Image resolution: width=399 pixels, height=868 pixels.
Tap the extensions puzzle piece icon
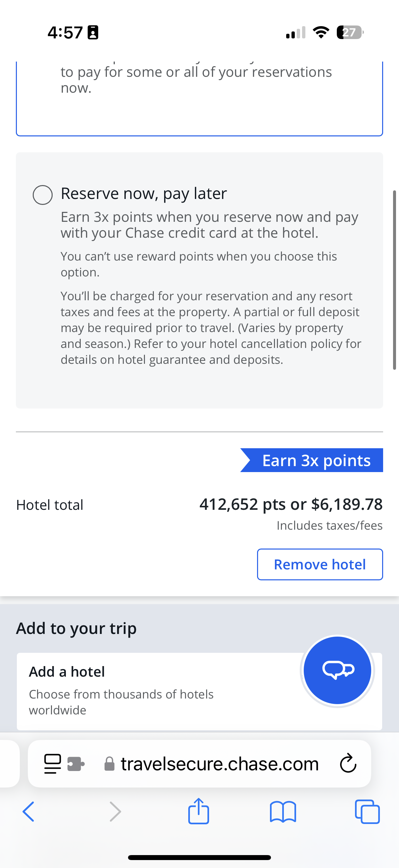pos(76,764)
